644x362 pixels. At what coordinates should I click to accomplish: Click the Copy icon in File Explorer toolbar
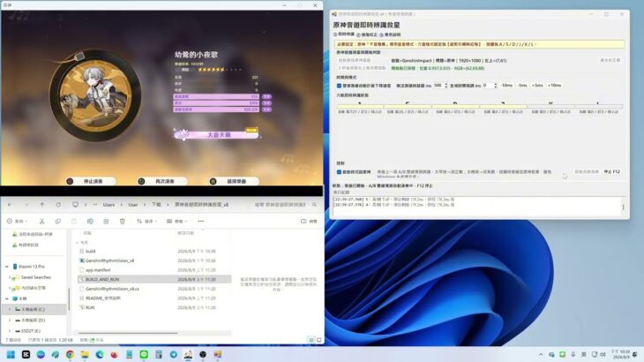(x=58, y=221)
